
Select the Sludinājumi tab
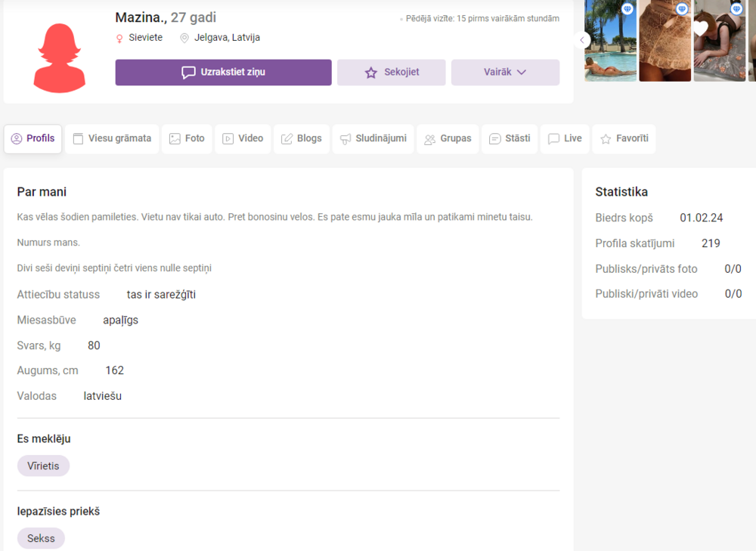click(x=373, y=139)
